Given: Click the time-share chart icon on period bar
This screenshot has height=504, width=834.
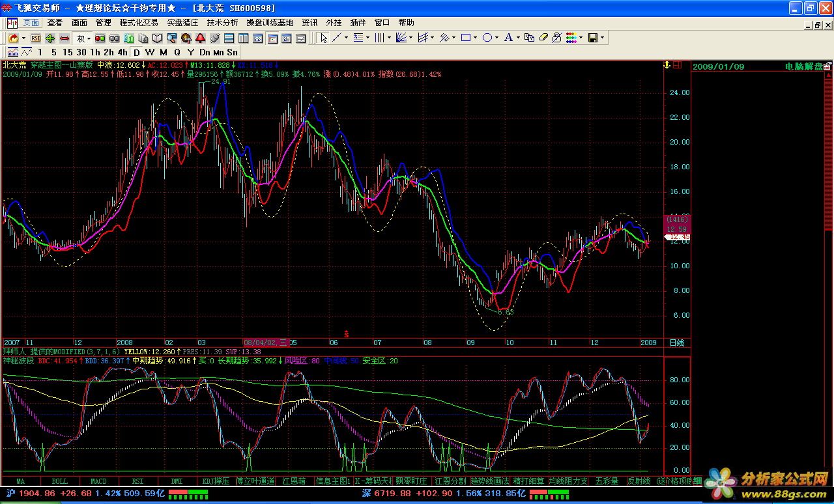Looking at the screenshot, I should click(x=12, y=52).
